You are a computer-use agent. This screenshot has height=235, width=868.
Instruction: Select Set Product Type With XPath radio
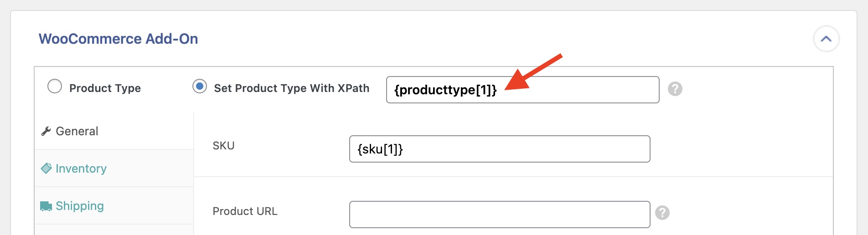tap(200, 86)
